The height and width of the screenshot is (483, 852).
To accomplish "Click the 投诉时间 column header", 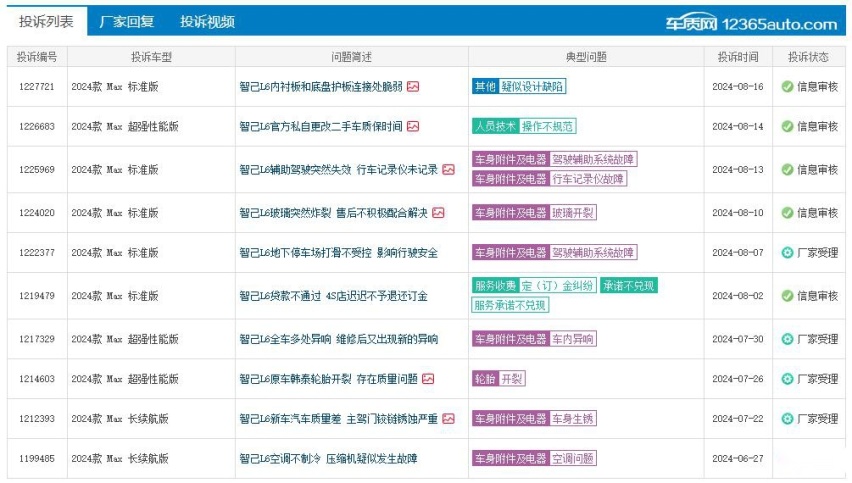I will point(738,57).
